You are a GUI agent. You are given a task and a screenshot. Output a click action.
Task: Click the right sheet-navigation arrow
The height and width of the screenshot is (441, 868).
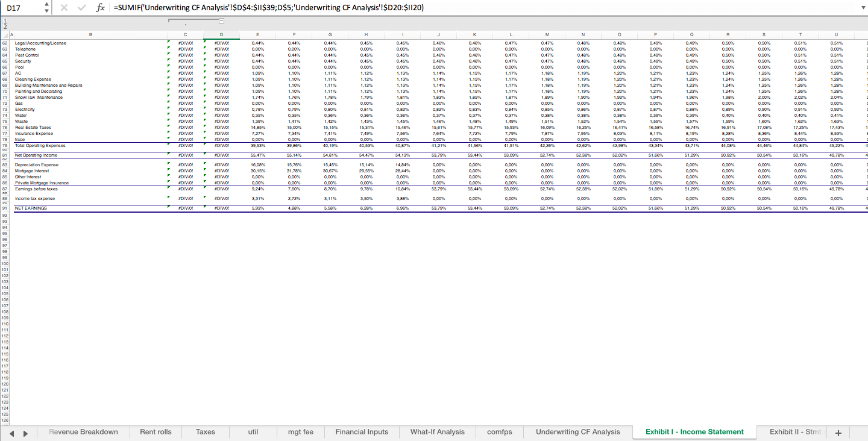pos(25,432)
